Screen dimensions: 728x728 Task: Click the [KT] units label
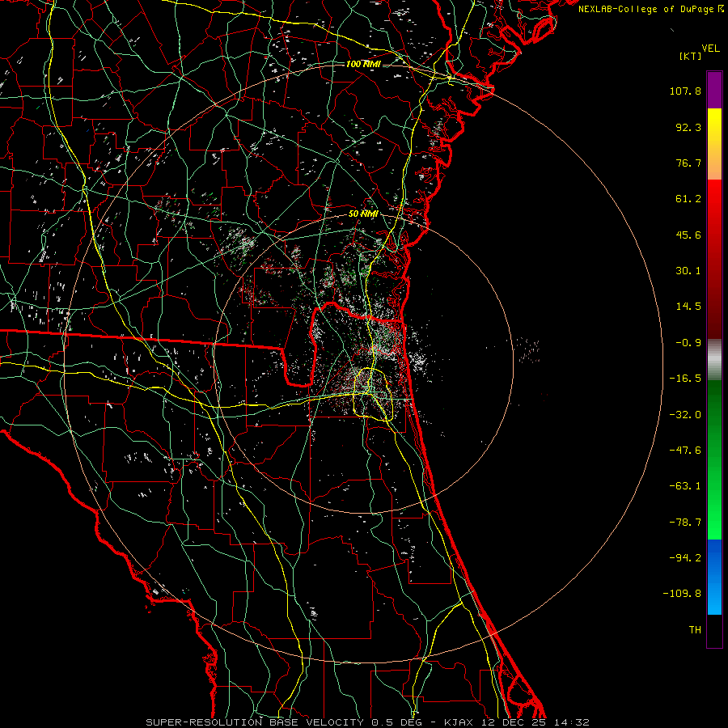pyautogui.click(x=690, y=56)
